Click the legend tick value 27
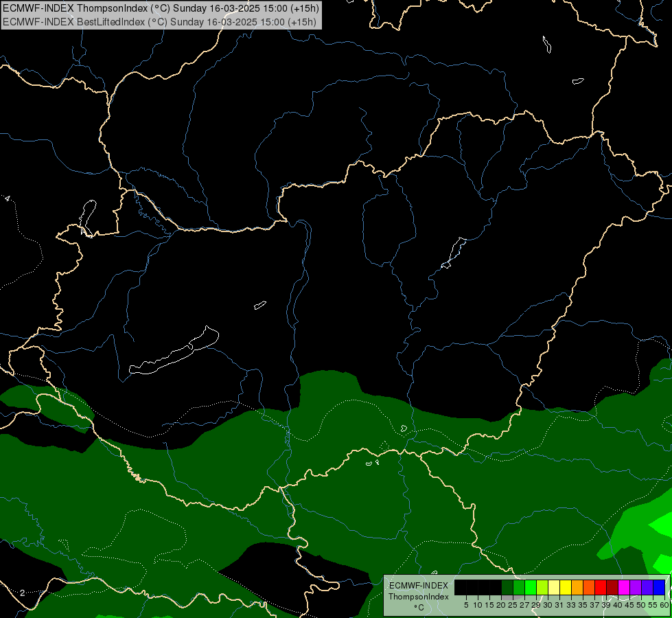672x618 pixels. [524, 605]
